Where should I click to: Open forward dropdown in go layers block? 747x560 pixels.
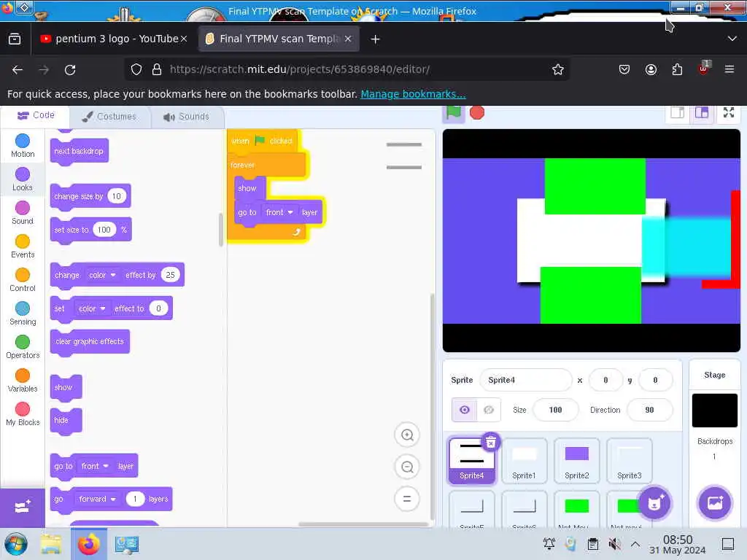97,499
